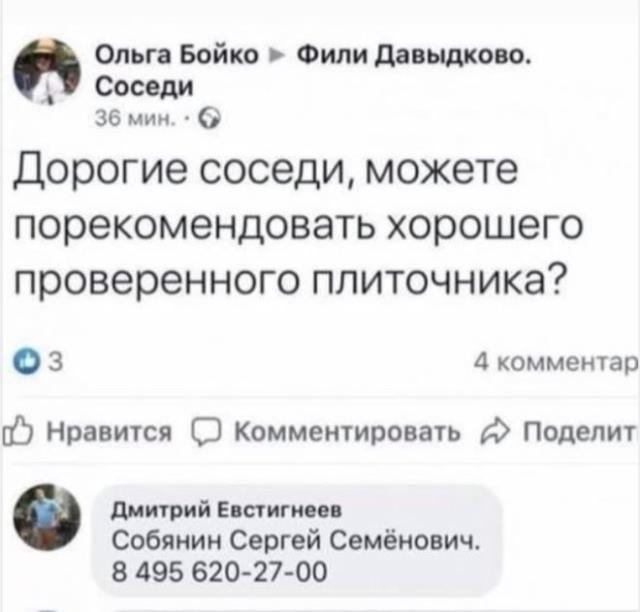Click the phone number 8 495 620-27-00

pyautogui.click(x=220, y=572)
